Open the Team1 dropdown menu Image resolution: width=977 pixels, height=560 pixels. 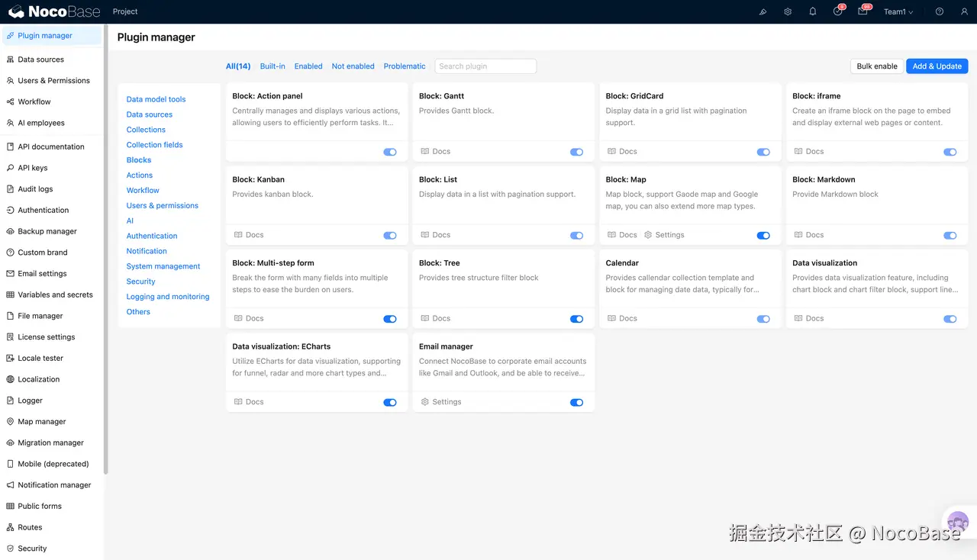[898, 11]
